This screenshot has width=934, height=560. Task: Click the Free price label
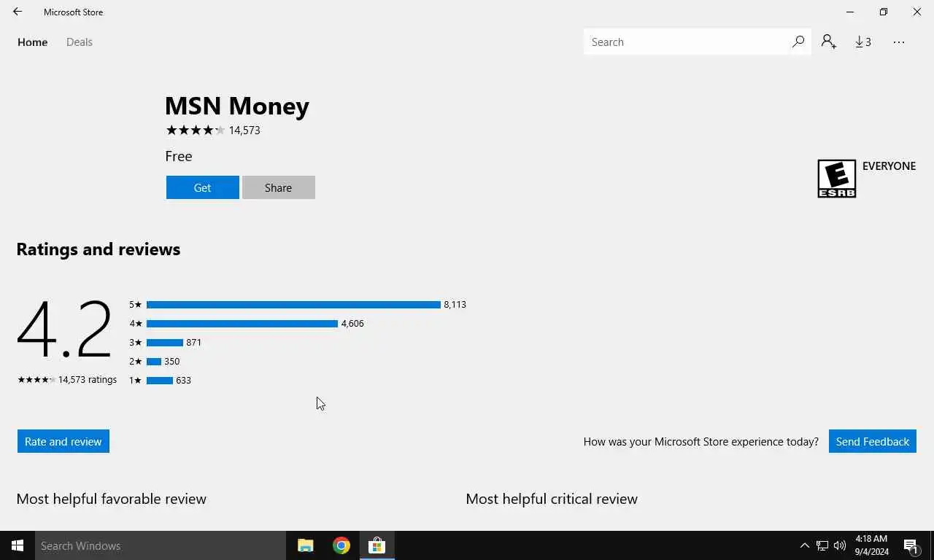pyautogui.click(x=179, y=156)
